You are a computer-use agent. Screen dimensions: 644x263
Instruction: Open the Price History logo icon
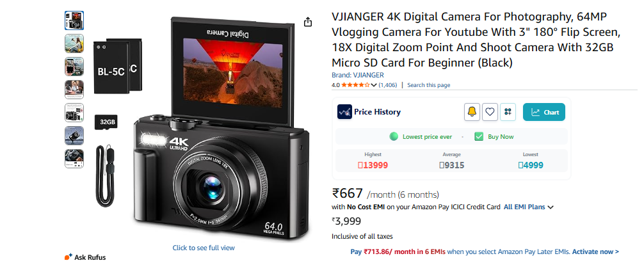pos(344,112)
